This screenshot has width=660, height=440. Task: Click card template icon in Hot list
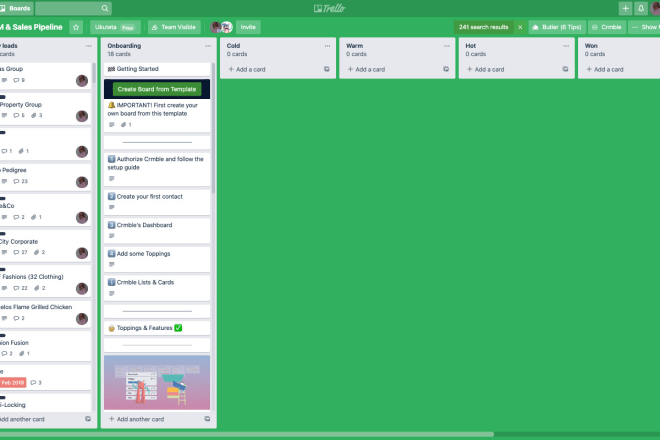[565, 69]
